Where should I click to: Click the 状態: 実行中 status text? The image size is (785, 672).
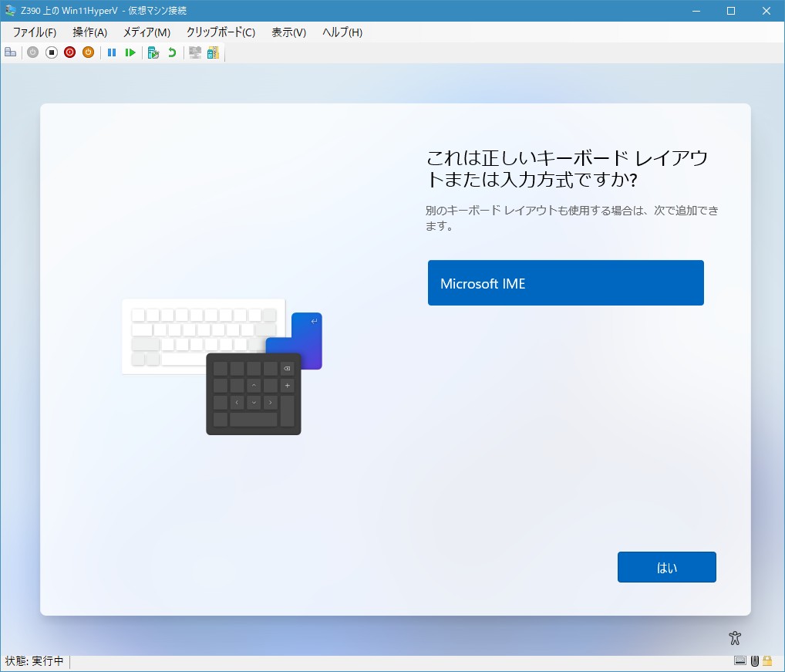click(34, 661)
